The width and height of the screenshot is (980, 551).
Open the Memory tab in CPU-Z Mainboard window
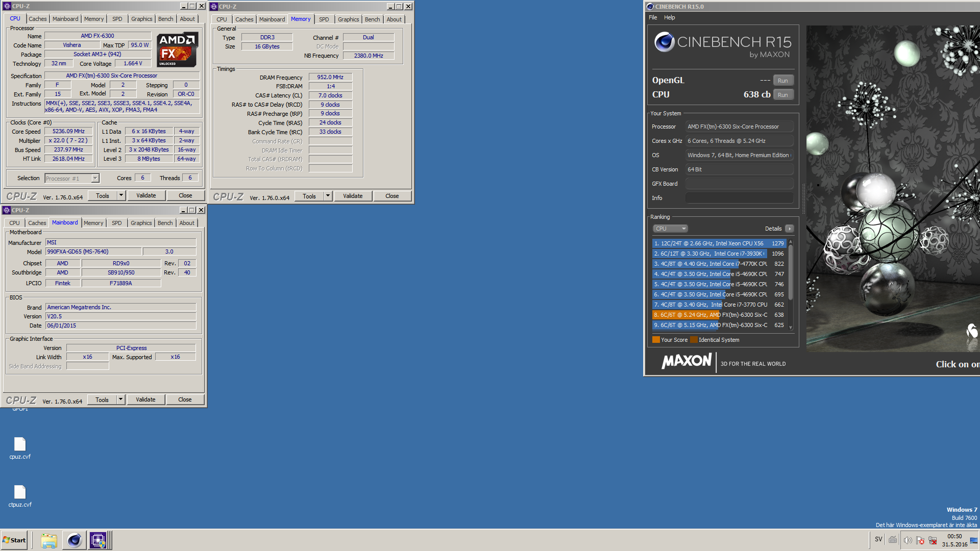point(93,223)
